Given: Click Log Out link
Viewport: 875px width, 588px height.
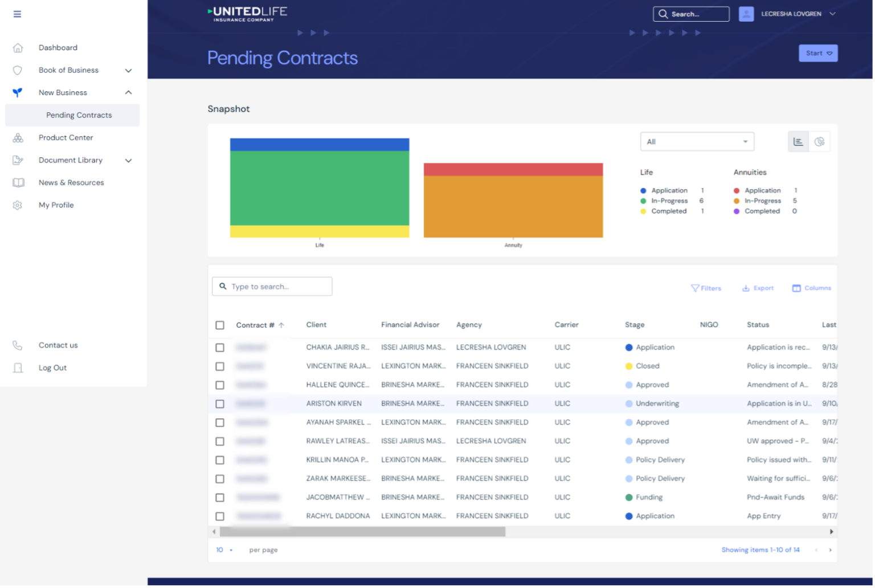Looking at the screenshot, I should [x=52, y=368].
